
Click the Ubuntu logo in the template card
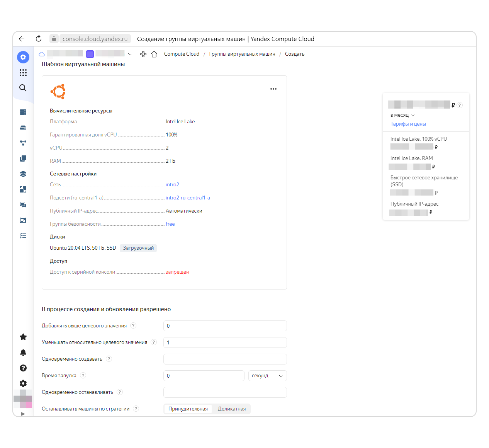(58, 92)
